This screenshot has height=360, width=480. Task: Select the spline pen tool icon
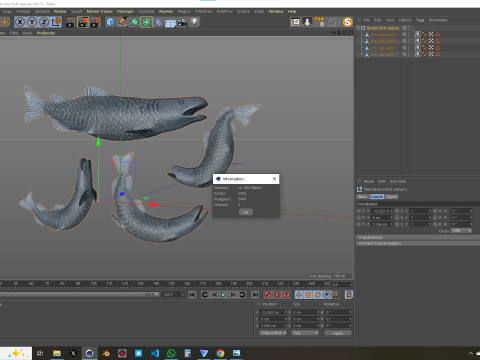[122, 22]
